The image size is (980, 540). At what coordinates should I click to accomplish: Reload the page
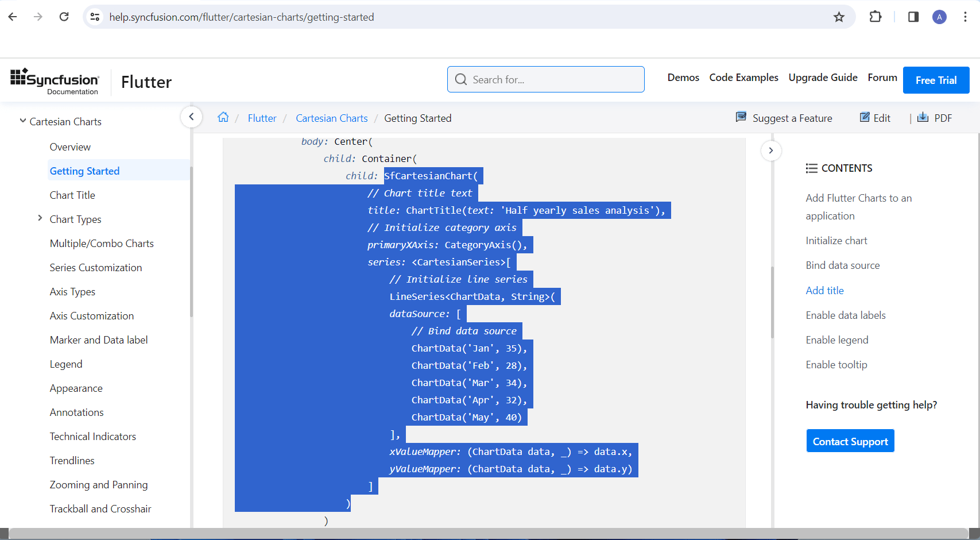pos(64,17)
